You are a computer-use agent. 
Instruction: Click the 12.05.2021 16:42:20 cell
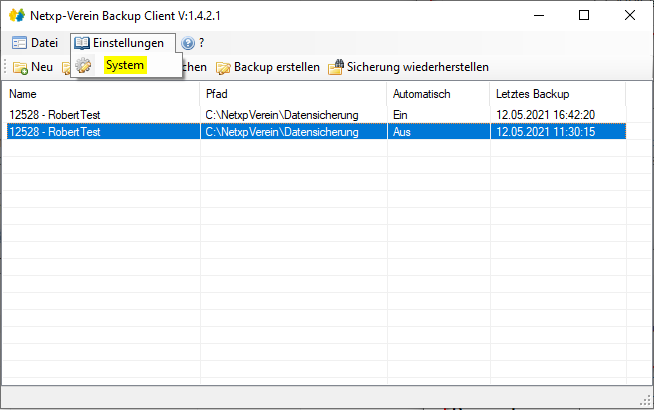point(545,115)
